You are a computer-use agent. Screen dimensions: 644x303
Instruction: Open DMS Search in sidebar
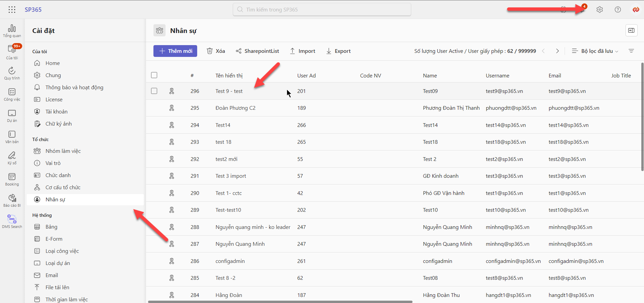pos(12,222)
